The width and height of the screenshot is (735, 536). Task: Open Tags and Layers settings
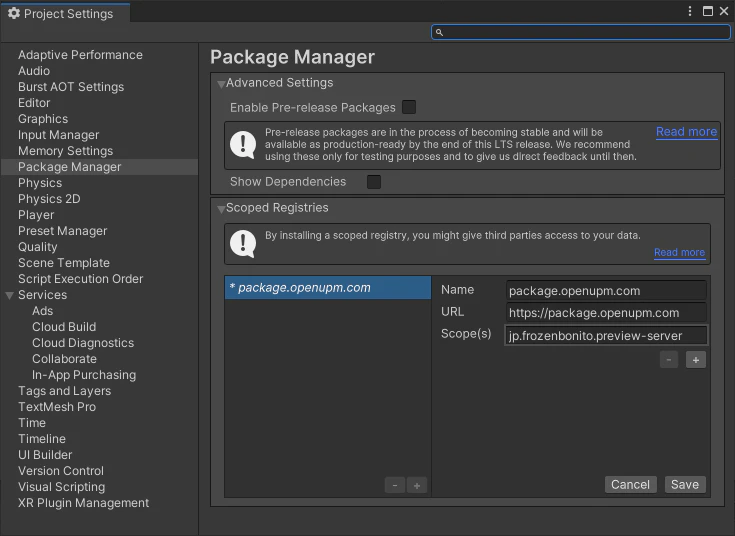(64, 391)
